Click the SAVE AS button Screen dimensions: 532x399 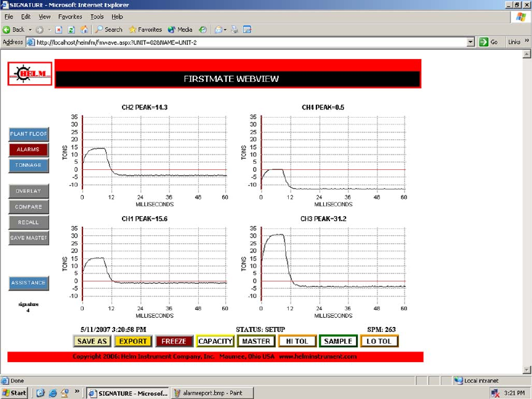pyautogui.click(x=92, y=341)
